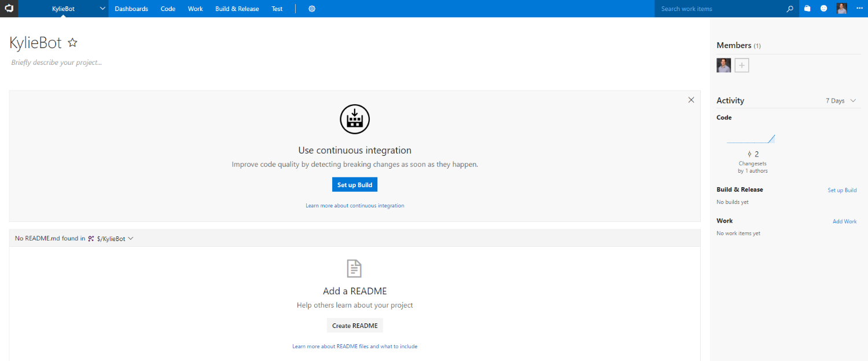Click the 'No builds yet' text
The width and height of the screenshot is (868, 361).
733,202
